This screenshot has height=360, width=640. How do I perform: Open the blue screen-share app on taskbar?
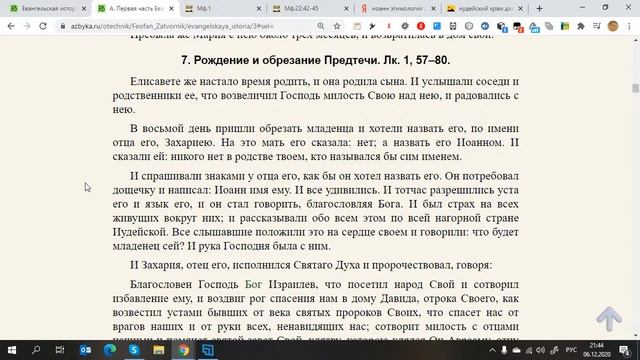tap(208, 350)
